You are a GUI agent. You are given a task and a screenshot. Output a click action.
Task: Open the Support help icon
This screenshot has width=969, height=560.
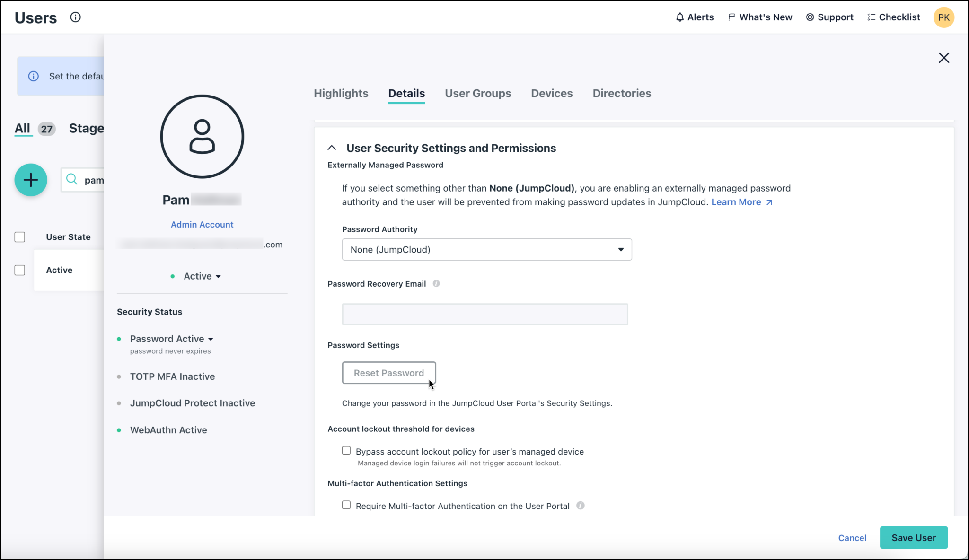pyautogui.click(x=809, y=17)
